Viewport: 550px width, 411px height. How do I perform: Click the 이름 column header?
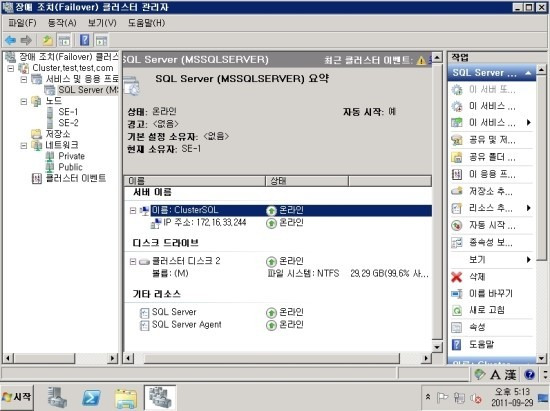pyautogui.click(x=194, y=181)
